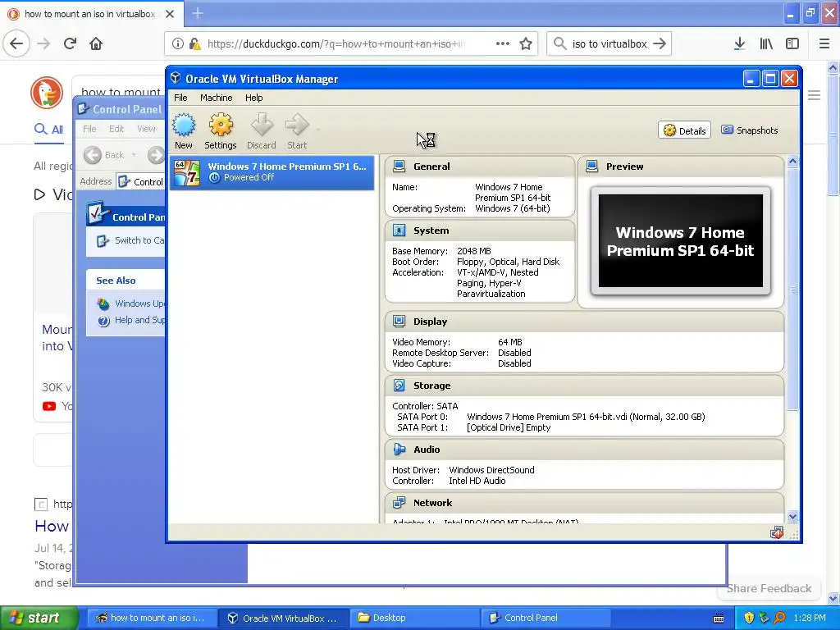
Task: Start the virtual machine arrow icon
Action: (297, 131)
